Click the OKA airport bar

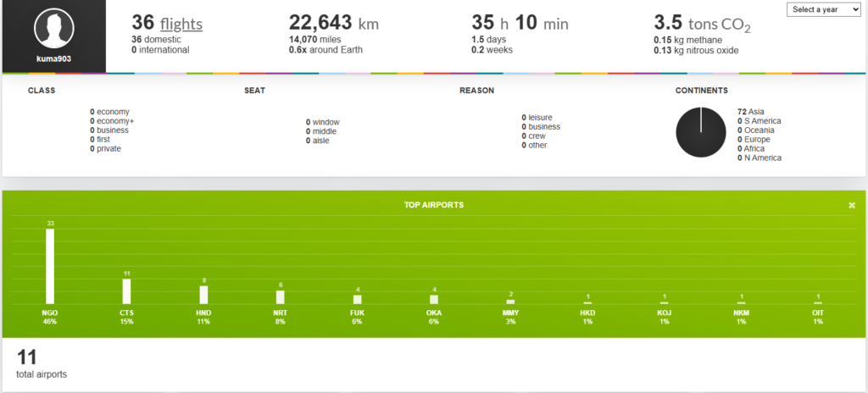tap(434, 299)
